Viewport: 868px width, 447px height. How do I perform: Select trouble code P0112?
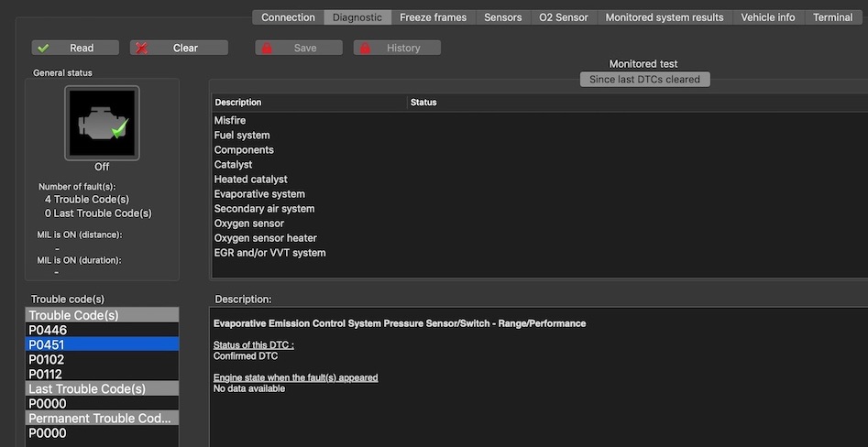tap(48, 374)
